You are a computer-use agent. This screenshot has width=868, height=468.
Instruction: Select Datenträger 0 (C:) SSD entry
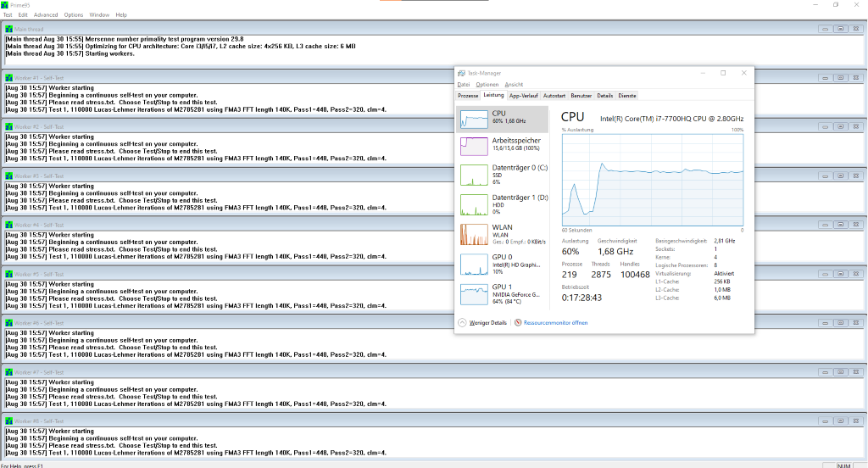tap(504, 175)
